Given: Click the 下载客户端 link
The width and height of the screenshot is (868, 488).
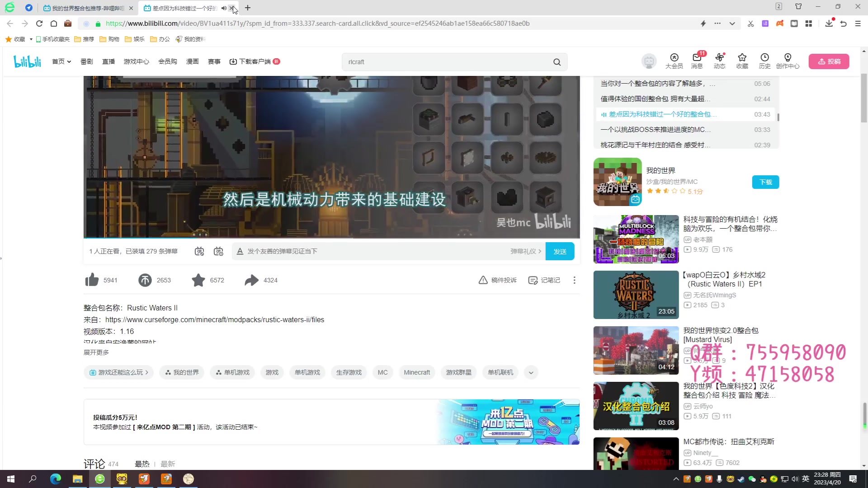Looking at the screenshot, I should (255, 61).
